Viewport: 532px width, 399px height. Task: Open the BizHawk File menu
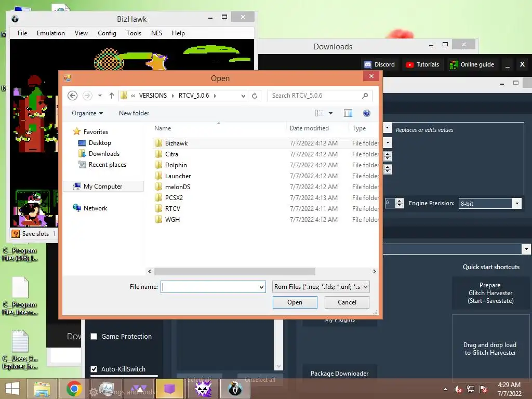(22, 33)
